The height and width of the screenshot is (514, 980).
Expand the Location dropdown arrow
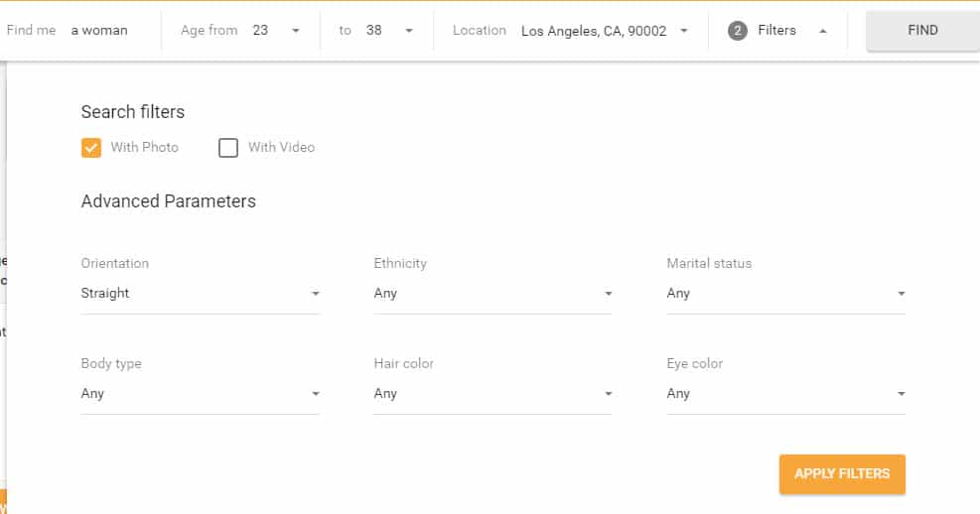tap(684, 31)
